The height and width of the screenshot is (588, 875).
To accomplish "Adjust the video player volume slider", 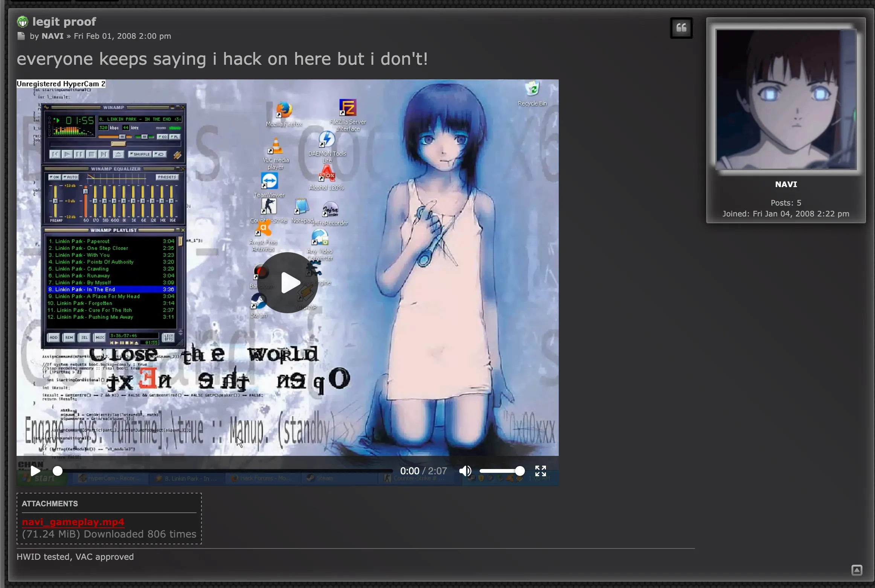I will (501, 471).
